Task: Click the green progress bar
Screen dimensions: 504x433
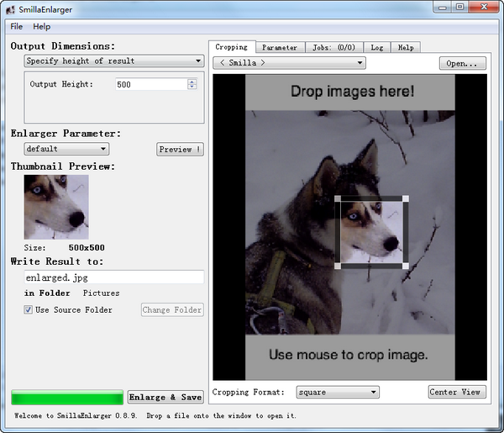Action: click(x=67, y=397)
